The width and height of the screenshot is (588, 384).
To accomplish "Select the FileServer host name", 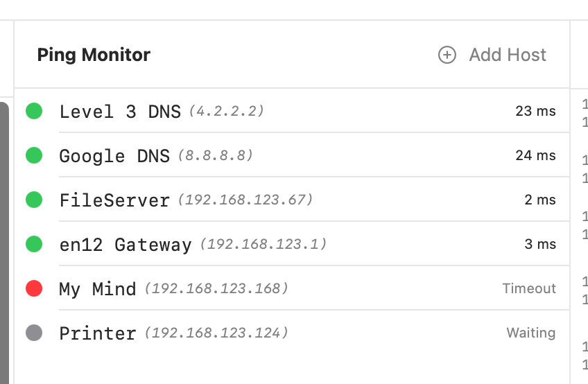I will [114, 200].
